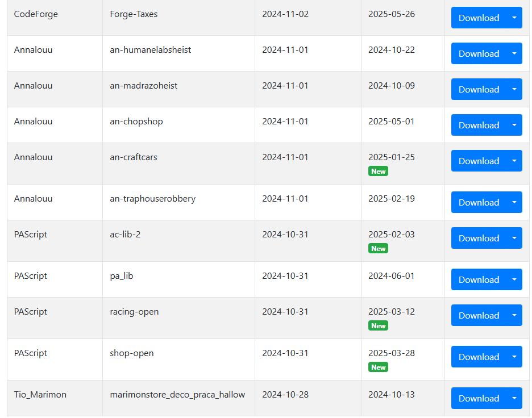The image size is (532, 418).
Task: Download racing-open resource
Action: pos(479,315)
